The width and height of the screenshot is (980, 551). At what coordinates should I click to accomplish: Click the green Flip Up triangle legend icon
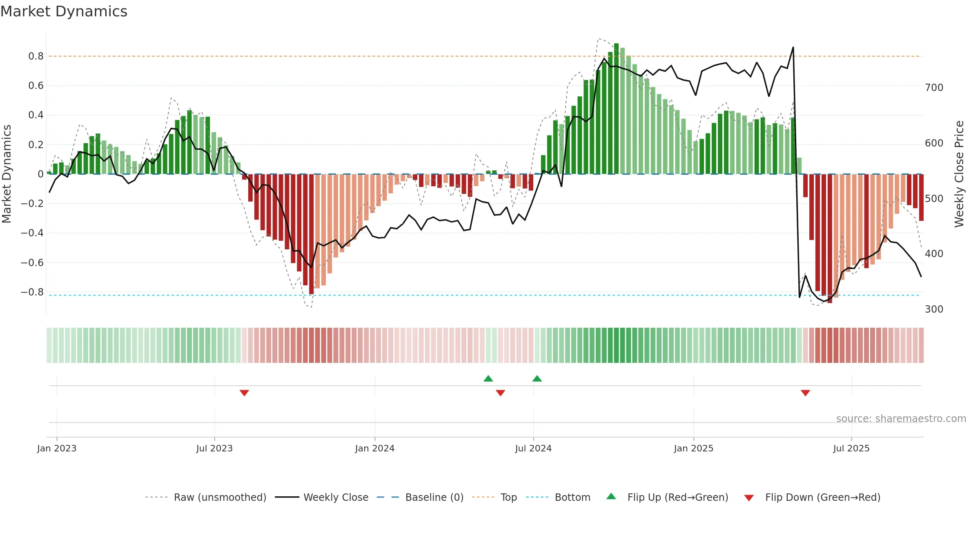click(x=611, y=496)
